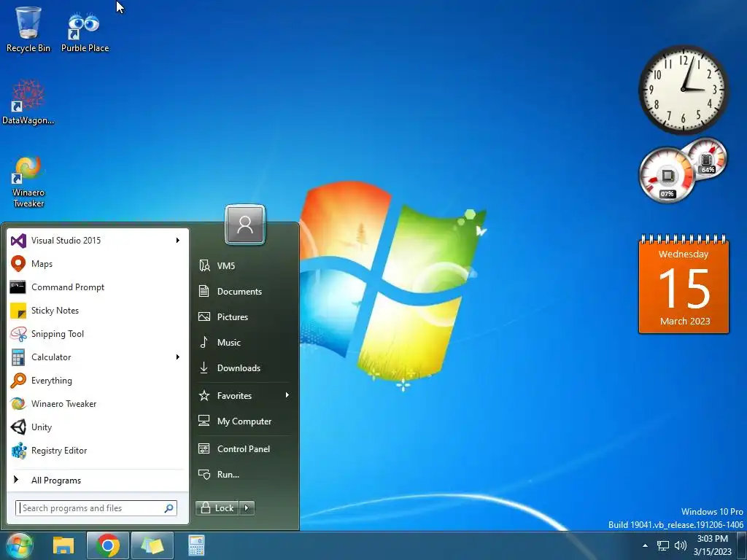
Task: Select Winaero Tweaker desktop shortcut icon
Action: (28, 182)
